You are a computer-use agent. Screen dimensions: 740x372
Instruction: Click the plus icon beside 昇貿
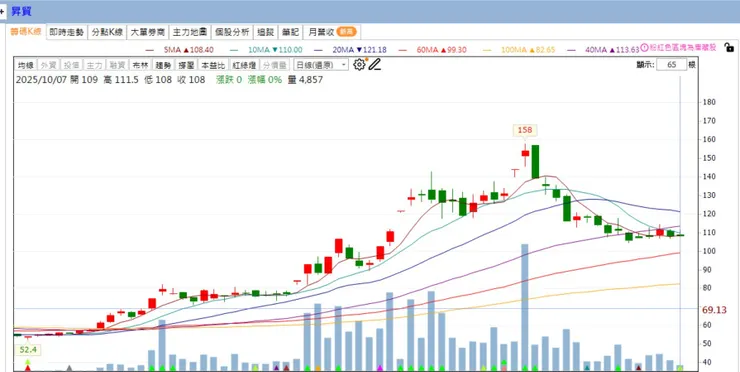2,11
